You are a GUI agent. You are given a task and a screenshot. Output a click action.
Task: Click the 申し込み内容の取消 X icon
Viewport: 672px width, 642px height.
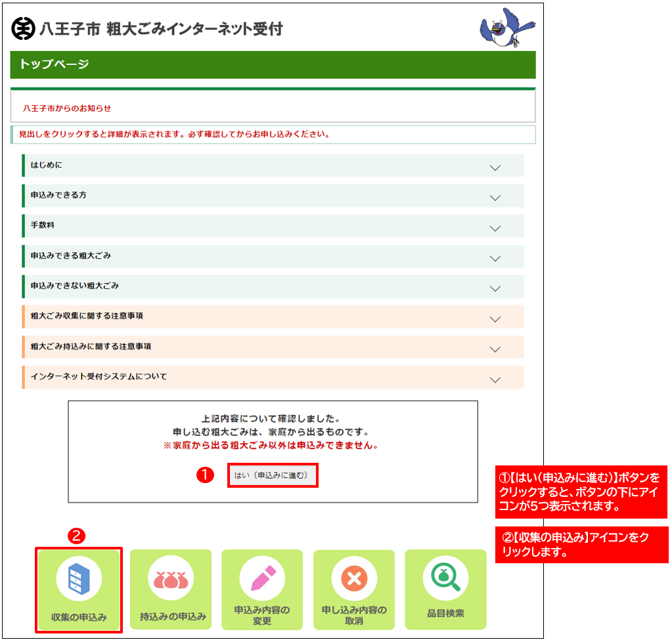(354, 578)
